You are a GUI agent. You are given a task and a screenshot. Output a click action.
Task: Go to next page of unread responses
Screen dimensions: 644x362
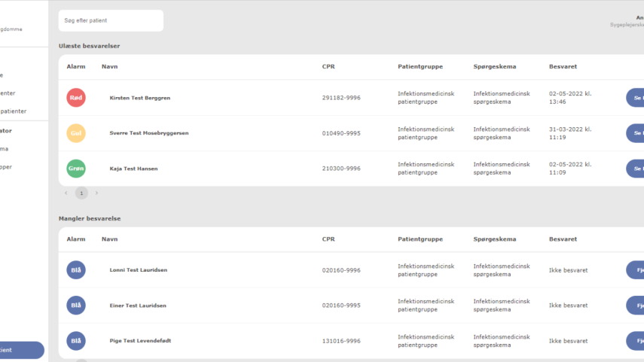click(x=96, y=193)
